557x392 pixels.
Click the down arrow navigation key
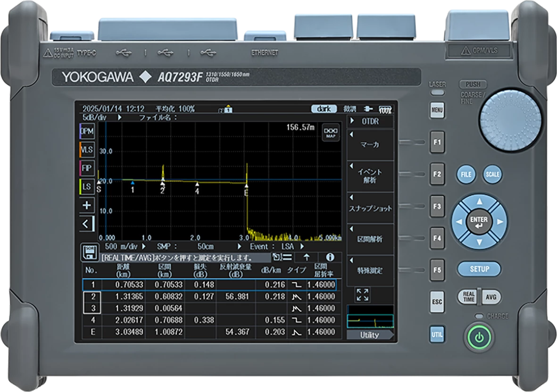click(x=480, y=242)
